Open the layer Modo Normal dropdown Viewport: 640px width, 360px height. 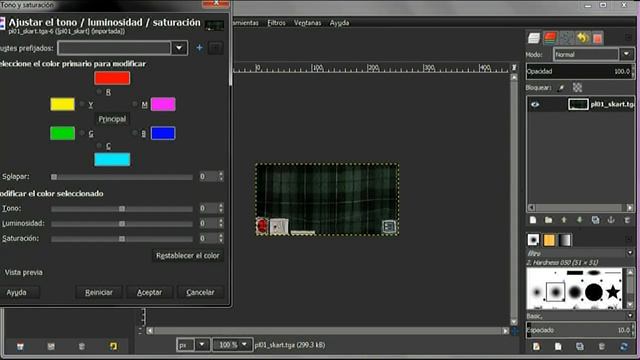(593, 54)
